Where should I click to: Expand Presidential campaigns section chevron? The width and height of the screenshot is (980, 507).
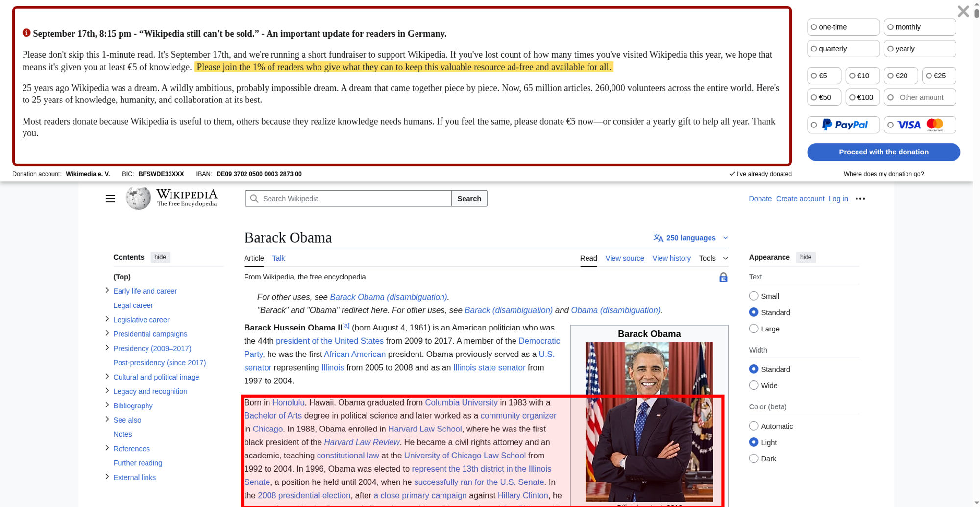pyautogui.click(x=107, y=333)
